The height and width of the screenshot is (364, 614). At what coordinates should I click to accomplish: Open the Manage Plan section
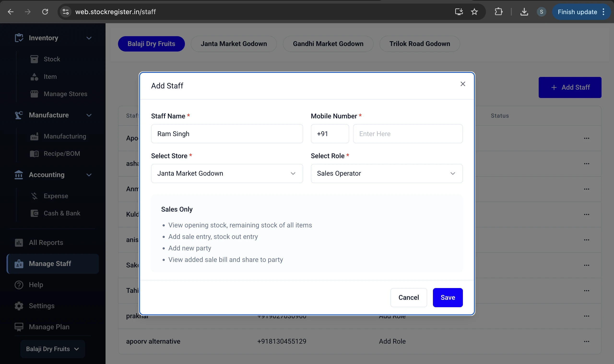(49, 327)
